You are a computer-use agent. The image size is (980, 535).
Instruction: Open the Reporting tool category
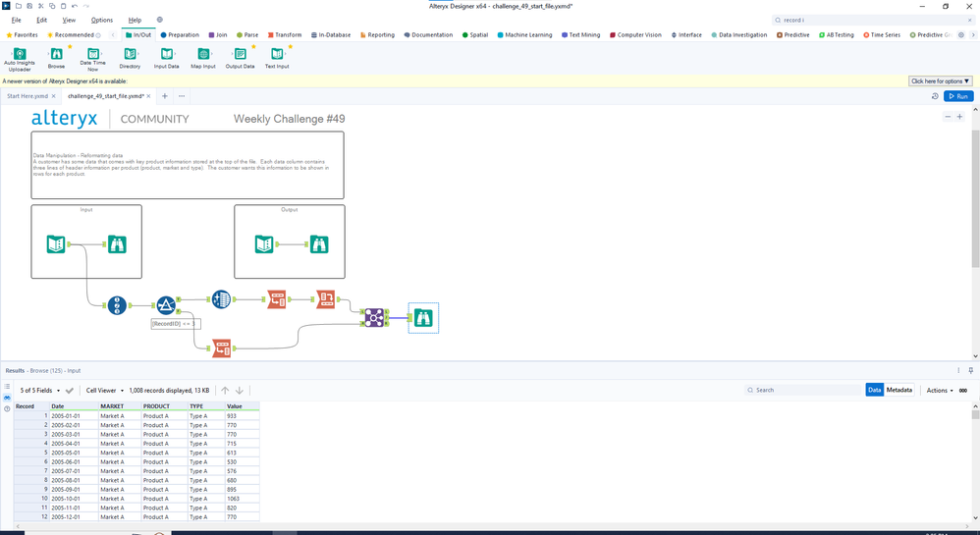click(x=377, y=35)
